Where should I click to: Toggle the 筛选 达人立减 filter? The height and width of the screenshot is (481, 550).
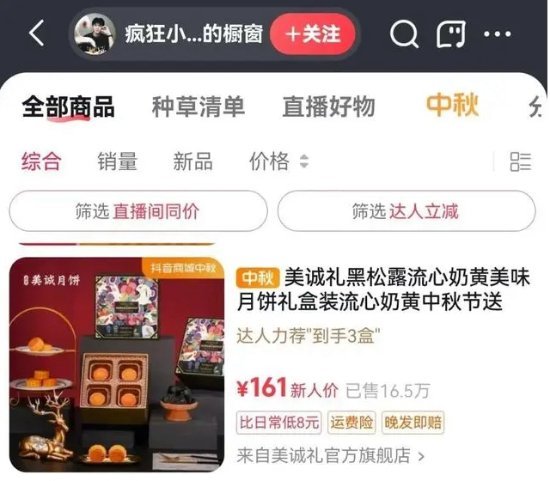tap(407, 211)
